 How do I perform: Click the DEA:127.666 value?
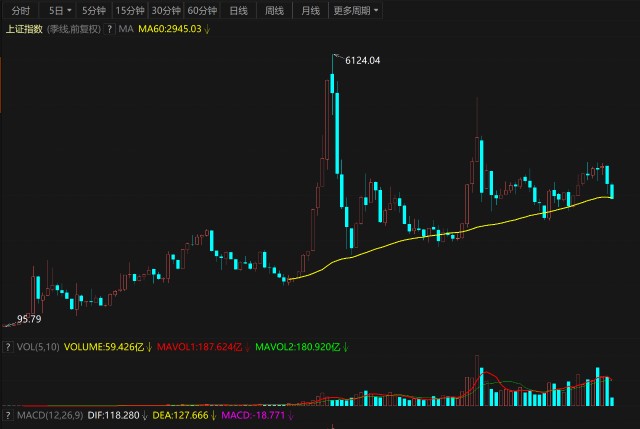point(180,416)
